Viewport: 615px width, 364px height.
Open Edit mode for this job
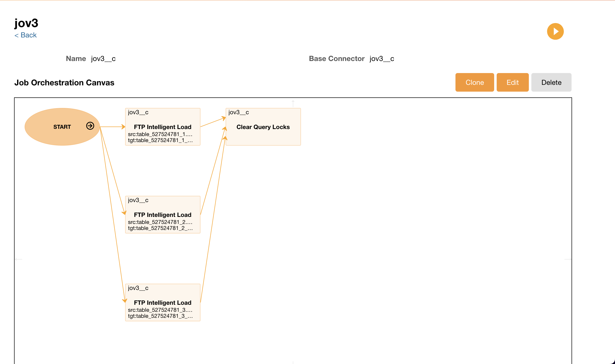pyautogui.click(x=512, y=82)
